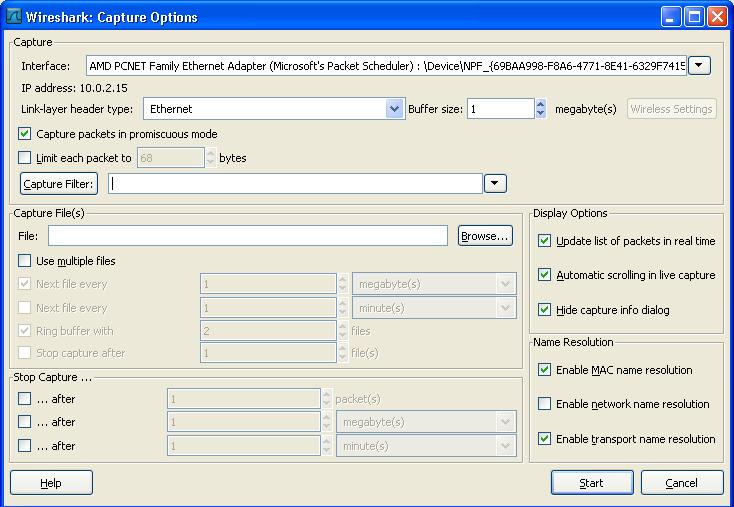The height and width of the screenshot is (507, 734).
Task: Click the Cancel button
Action: (x=682, y=483)
